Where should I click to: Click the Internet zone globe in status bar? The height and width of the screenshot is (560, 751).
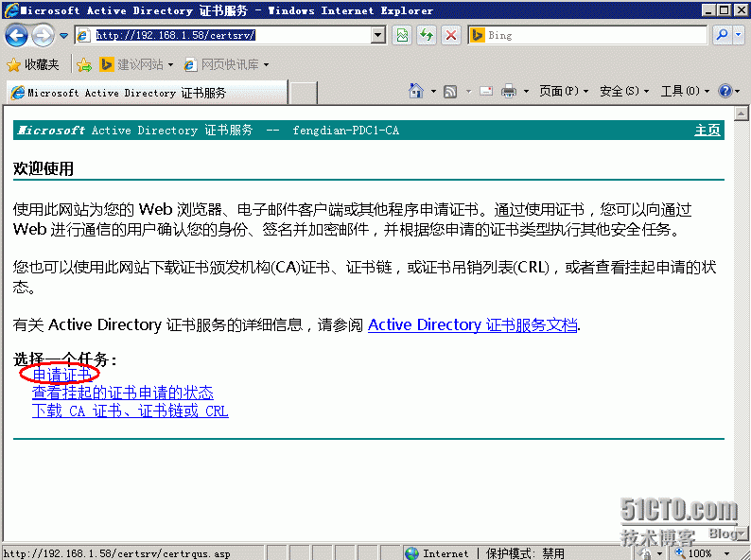pos(411,553)
